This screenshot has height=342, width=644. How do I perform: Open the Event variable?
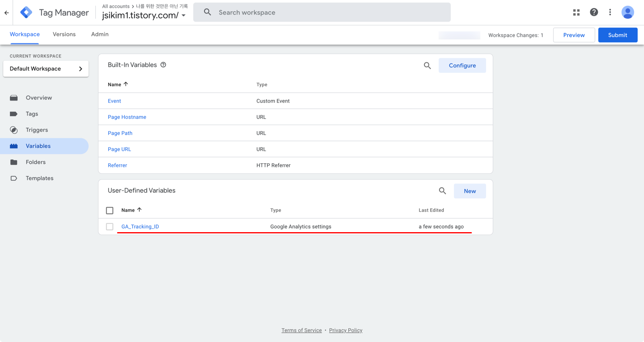[114, 101]
